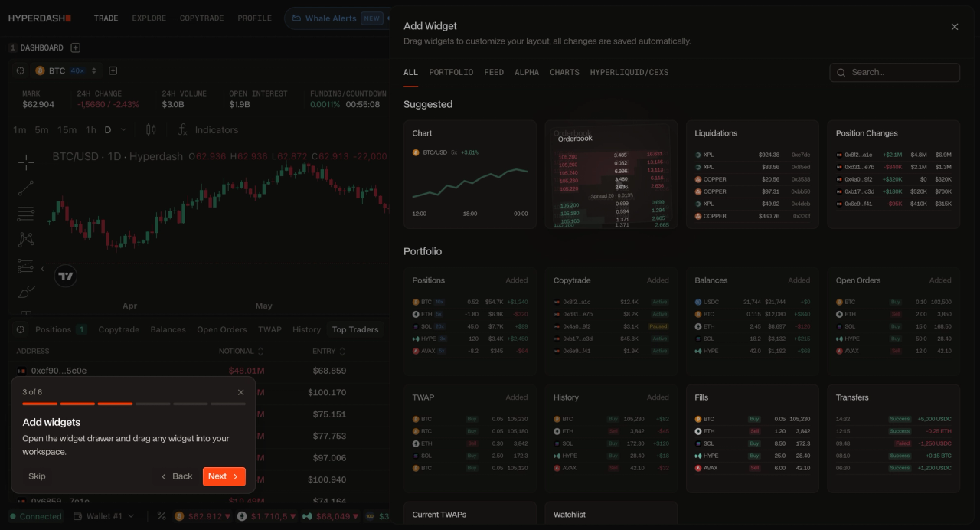Expand the chart interval dropdown arrow
This screenshot has width=980, height=530.
coord(123,129)
